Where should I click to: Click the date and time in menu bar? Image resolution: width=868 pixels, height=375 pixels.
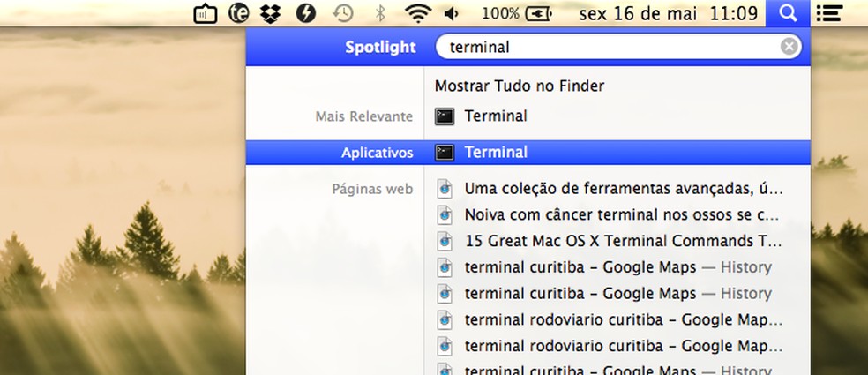[668, 13]
